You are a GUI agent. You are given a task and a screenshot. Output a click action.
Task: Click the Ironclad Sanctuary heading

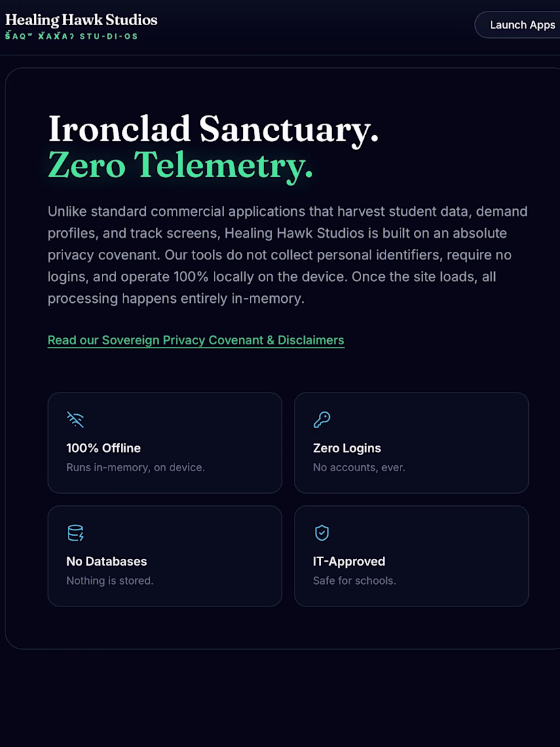pos(213,129)
